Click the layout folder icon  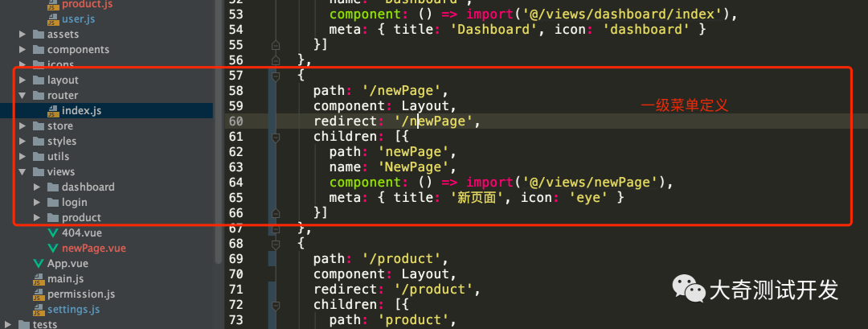pyautogui.click(x=39, y=80)
